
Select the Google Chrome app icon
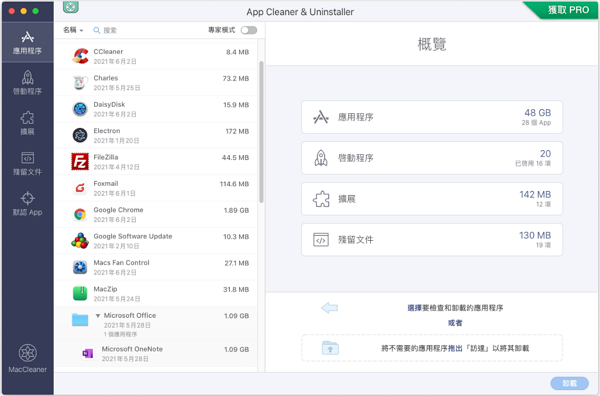pos(80,215)
